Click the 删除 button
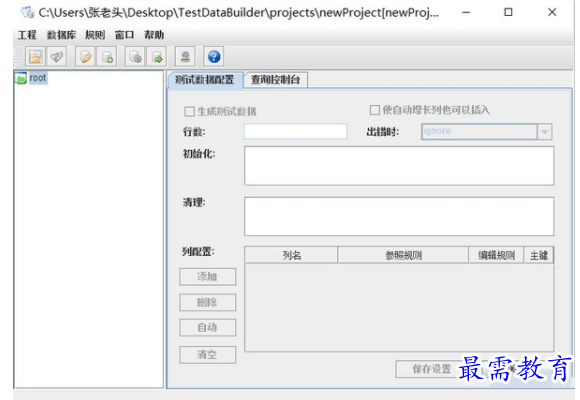Viewport: 580px width, 400px height. click(x=208, y=302)
